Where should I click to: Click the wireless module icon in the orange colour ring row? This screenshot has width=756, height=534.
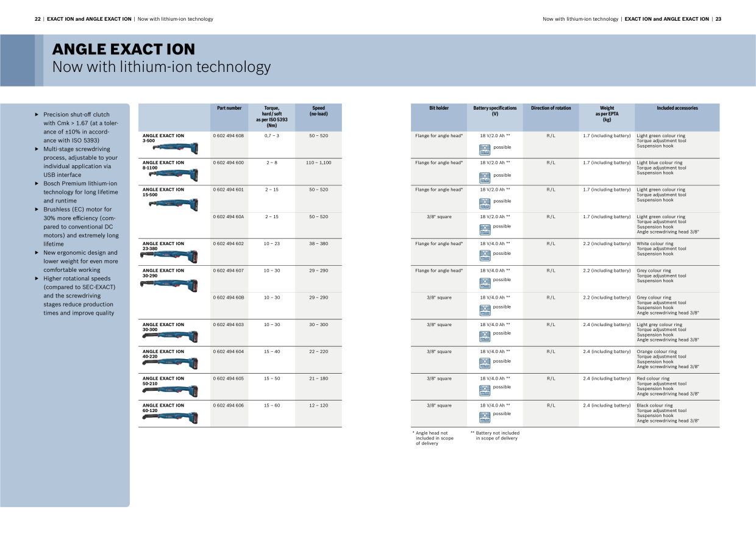(485, 363)
